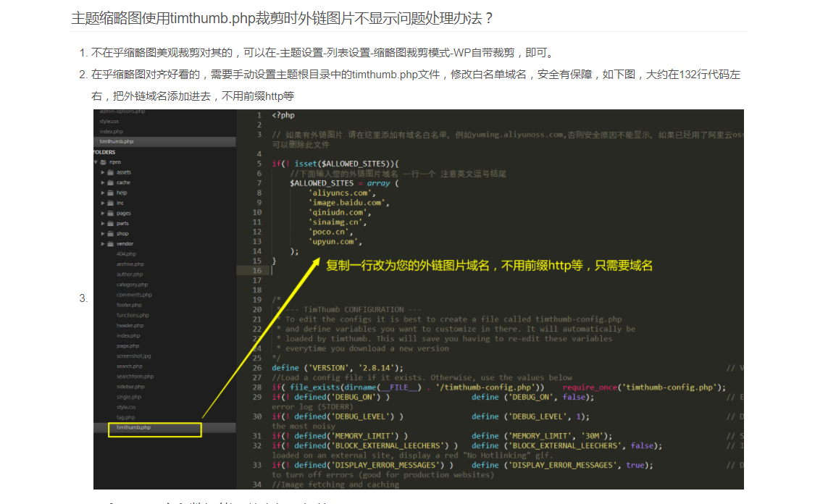Switch to open file timthumb.php at top

point(117,142)
